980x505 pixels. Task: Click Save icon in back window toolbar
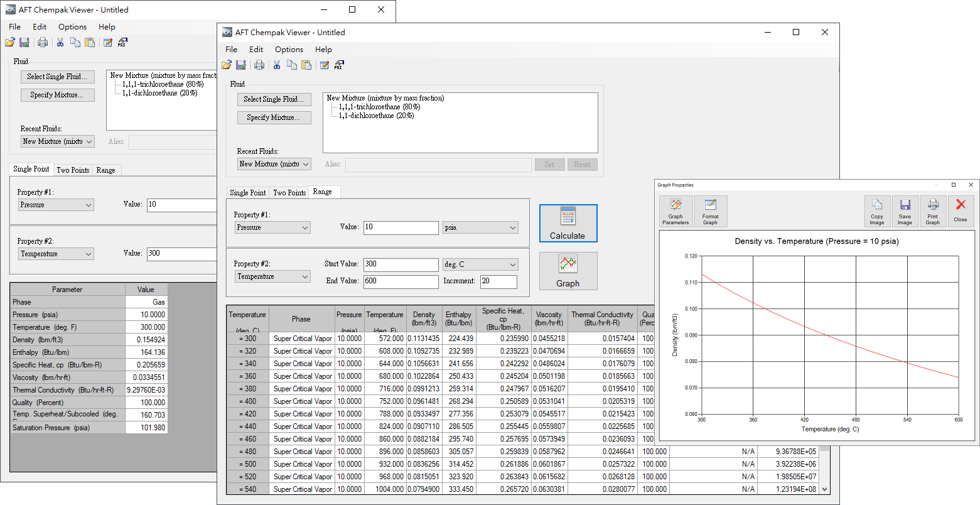[x=24, y=43]
